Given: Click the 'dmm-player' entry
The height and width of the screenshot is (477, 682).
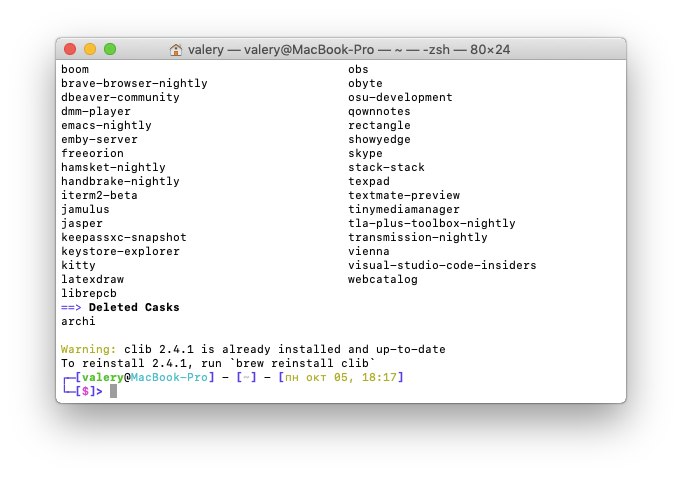Looking at the screenshot, I should 96,111.
